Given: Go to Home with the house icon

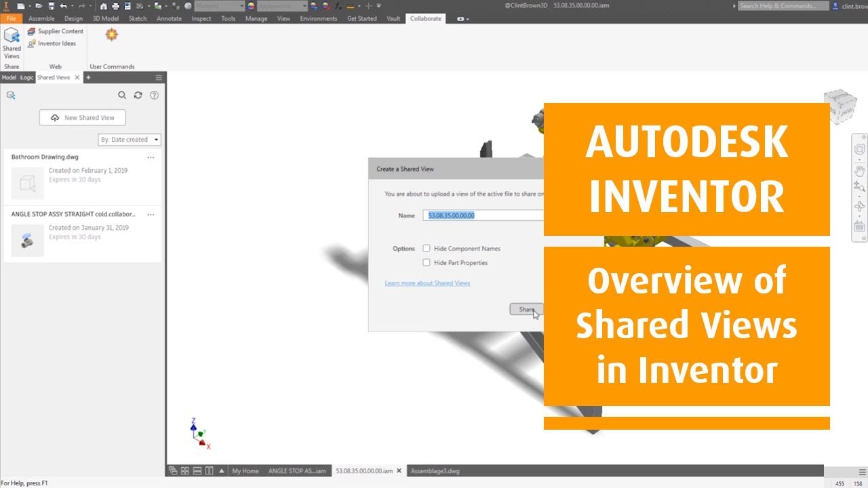Looking at the screenshot, I should [104, 5].
